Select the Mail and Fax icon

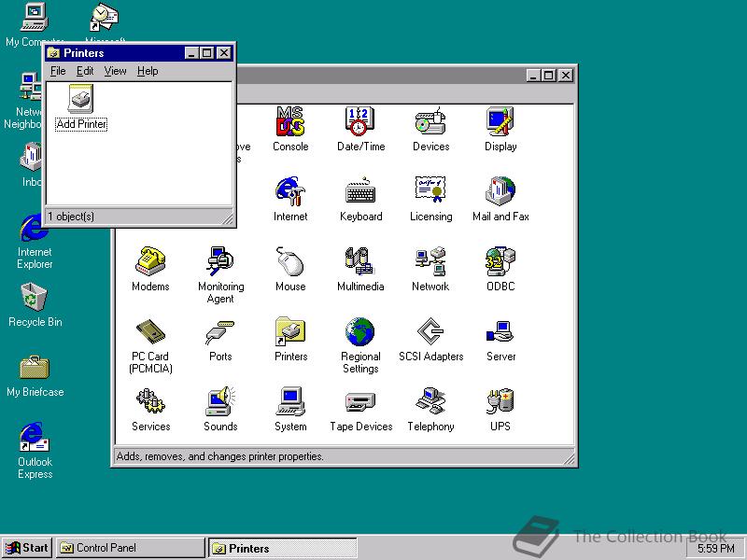tap(500, 191)
